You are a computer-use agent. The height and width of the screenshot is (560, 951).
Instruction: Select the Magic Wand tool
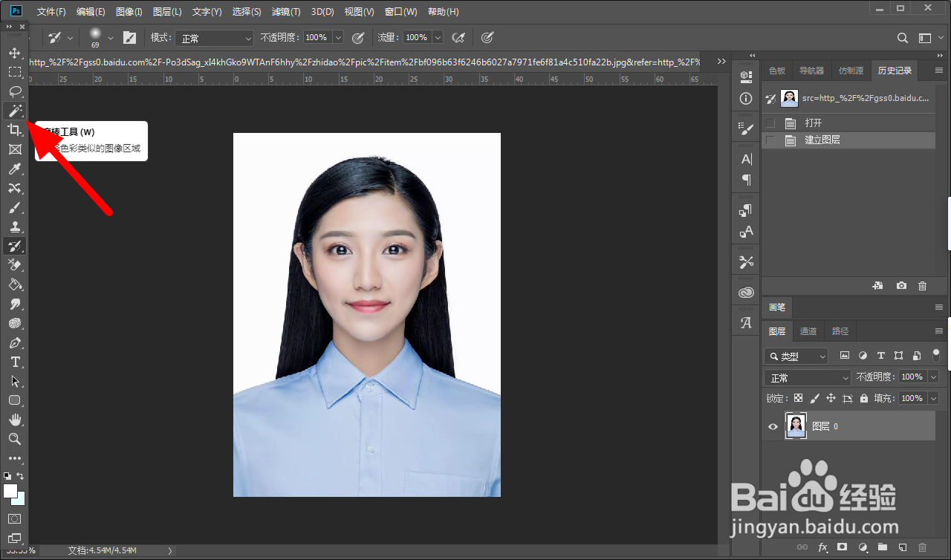tap(14, 111)
